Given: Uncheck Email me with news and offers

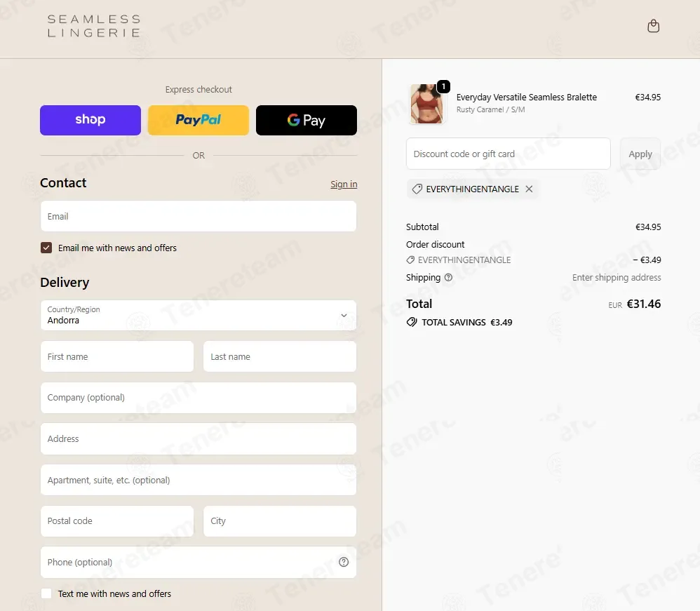Looking at the screenshot, I should [x=46, y=248].
